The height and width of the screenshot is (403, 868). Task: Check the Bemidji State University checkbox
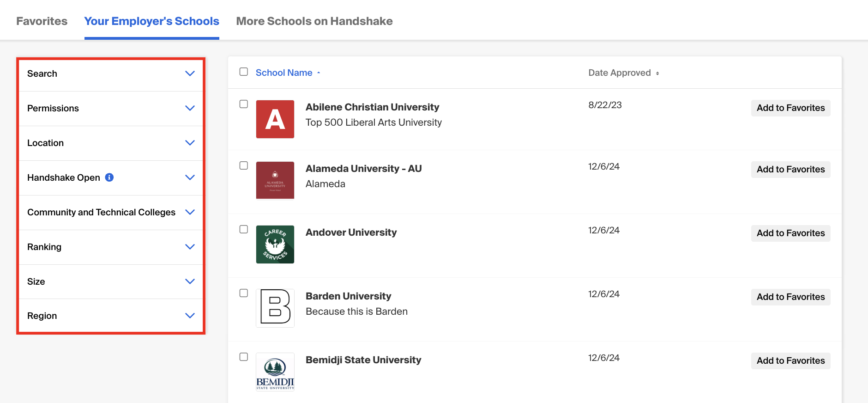[244, 357]
